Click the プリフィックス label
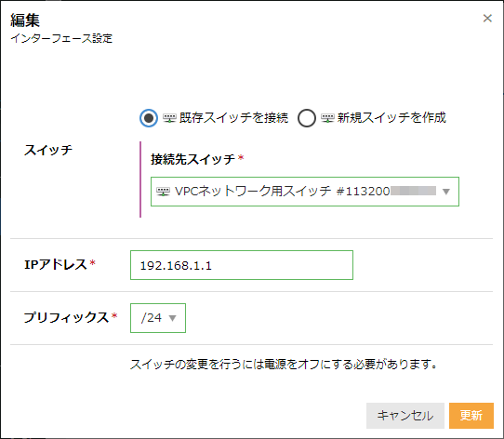Image resolution: width=504 pixels, height=439 pixels. (x=66, y=317)
